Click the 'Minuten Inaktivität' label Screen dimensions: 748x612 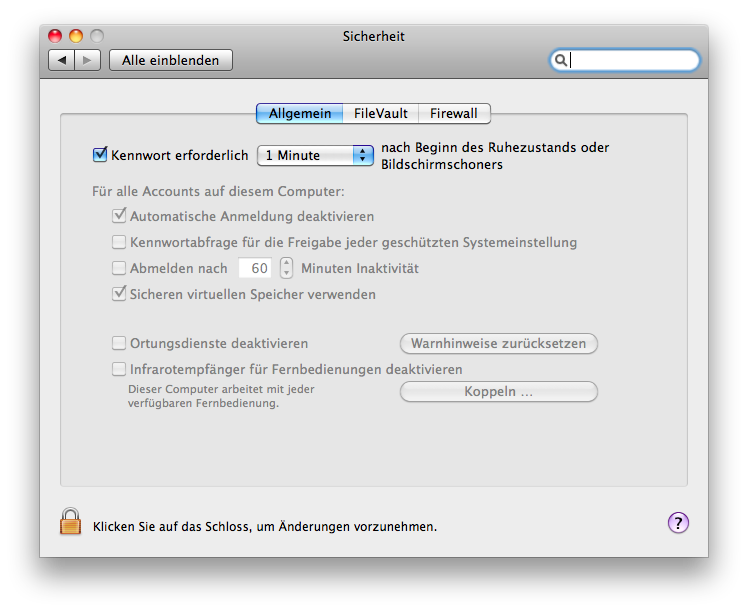tap(360, 268)
